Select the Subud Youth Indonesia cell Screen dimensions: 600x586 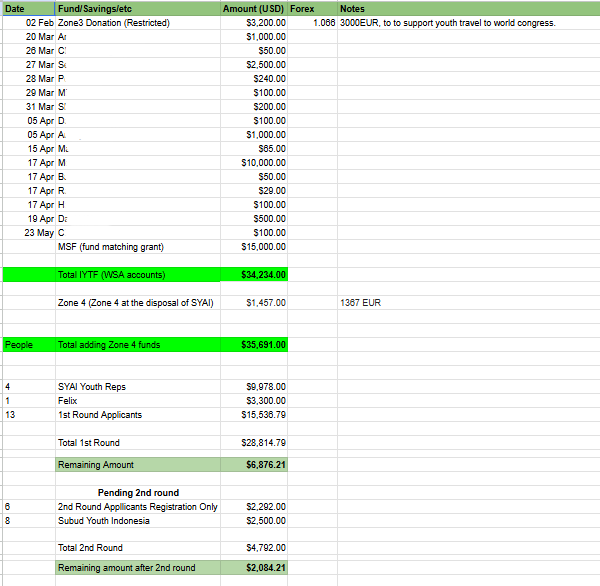click(x=138, y=521)
